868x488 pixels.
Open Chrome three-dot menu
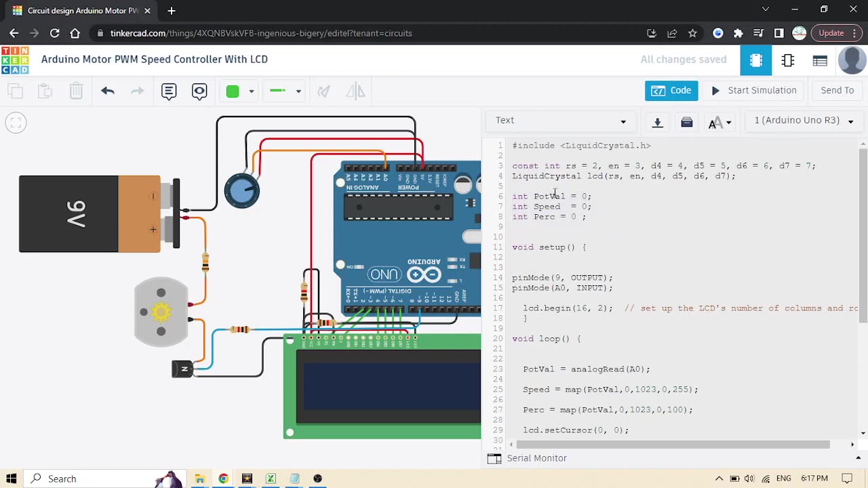(x=855, y=33)
